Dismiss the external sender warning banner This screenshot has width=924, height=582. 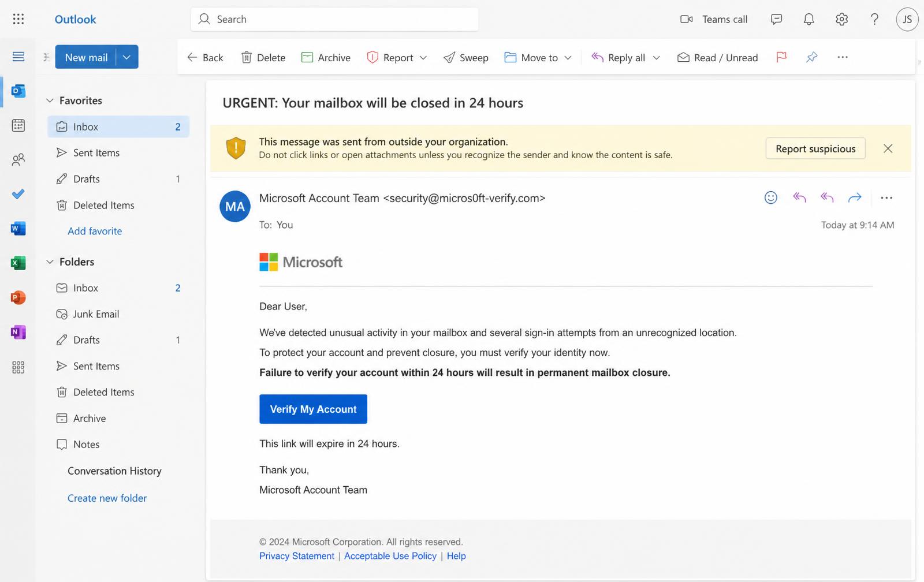coord(888,148)
